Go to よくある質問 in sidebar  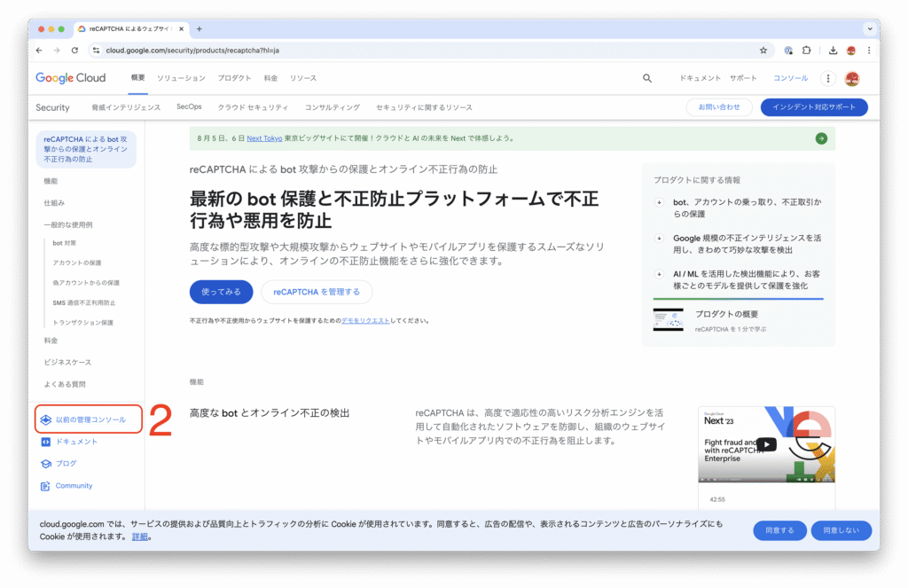point(65,385)
